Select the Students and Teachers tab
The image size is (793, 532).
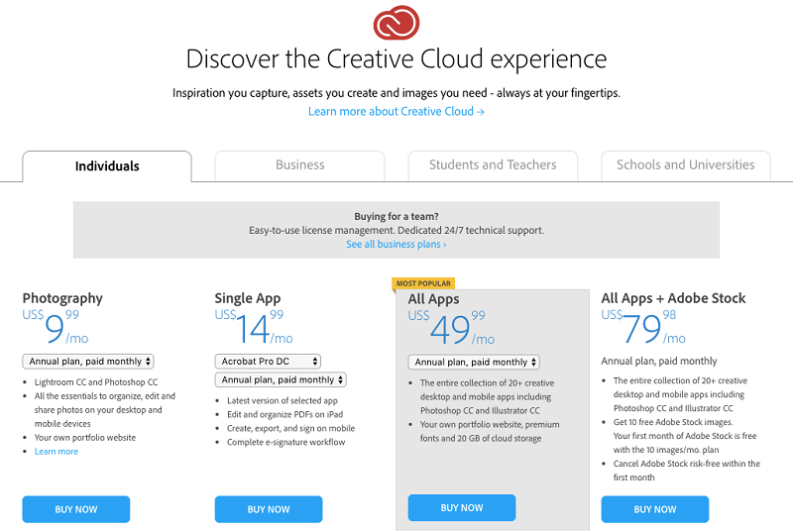click(x=493, y=165)
